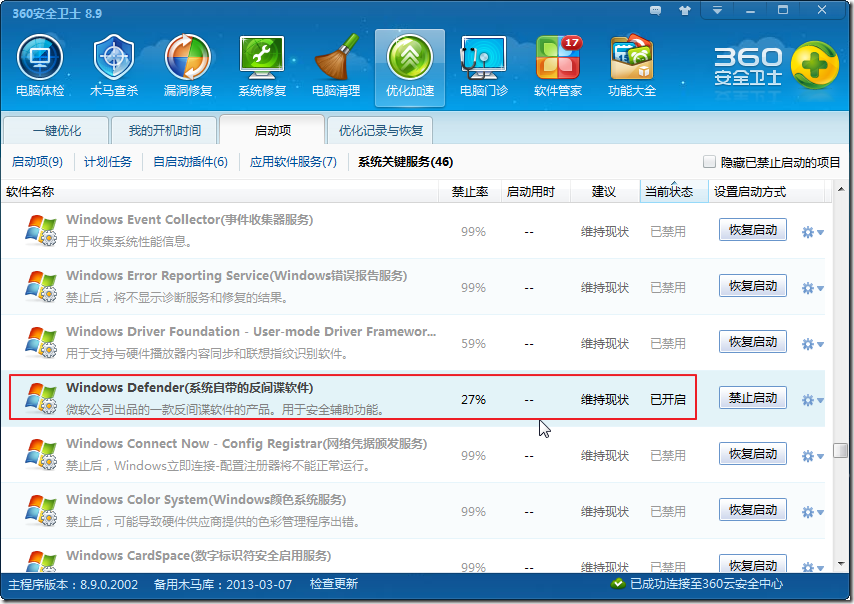Click 恢复启动 for Windows Color System

click(x=753, y=510)
